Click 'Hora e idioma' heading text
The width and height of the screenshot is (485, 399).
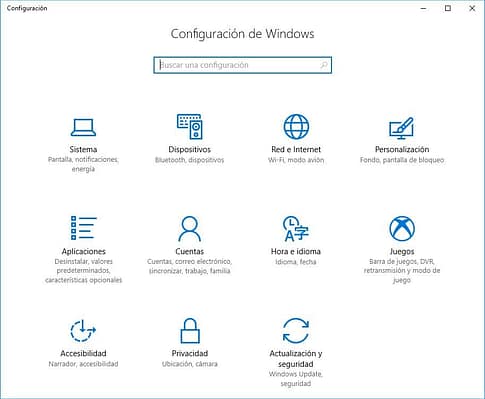(x=296, y=251)
